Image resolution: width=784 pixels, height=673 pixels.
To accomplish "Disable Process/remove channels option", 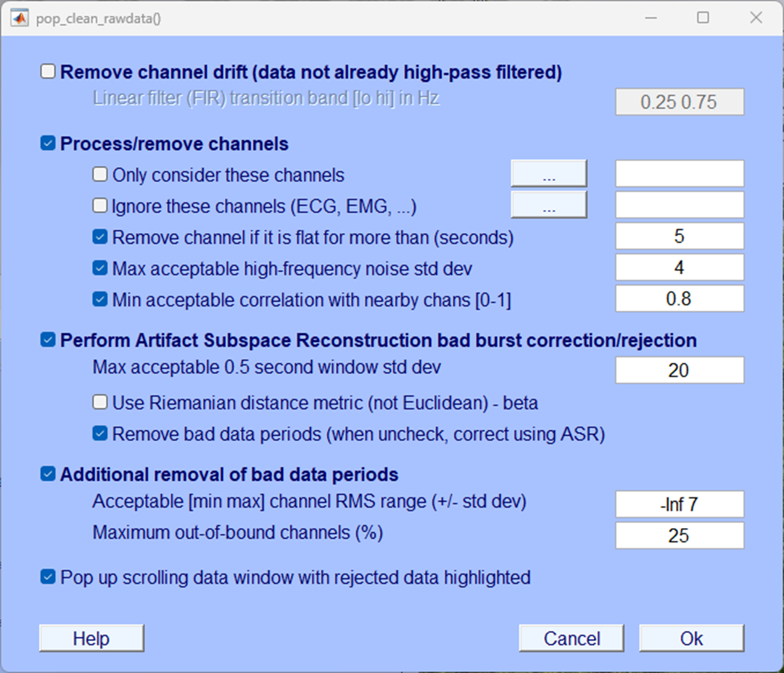I will pos(47,142).
